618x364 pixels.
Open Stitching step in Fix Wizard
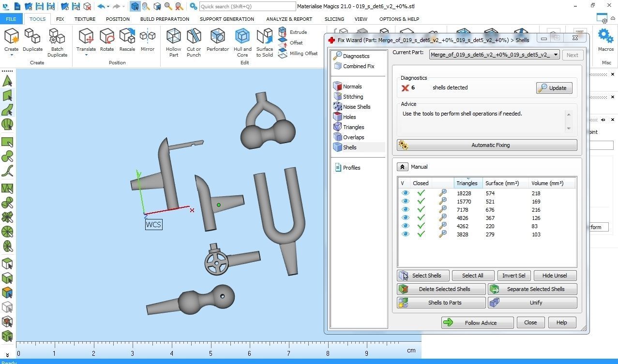click(348, 97)
